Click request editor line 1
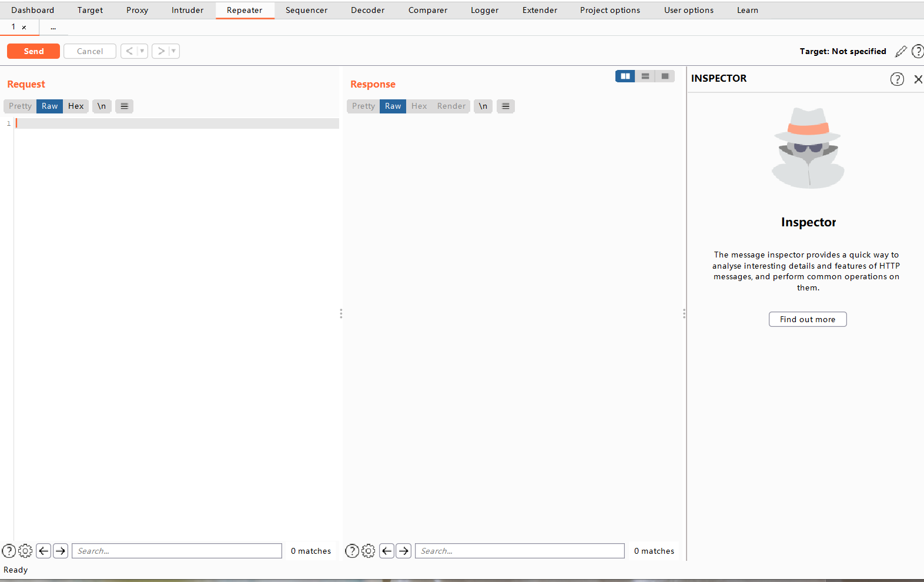This screenshot has height=582, width=924. pyautogui.click(x=177, y=123)
